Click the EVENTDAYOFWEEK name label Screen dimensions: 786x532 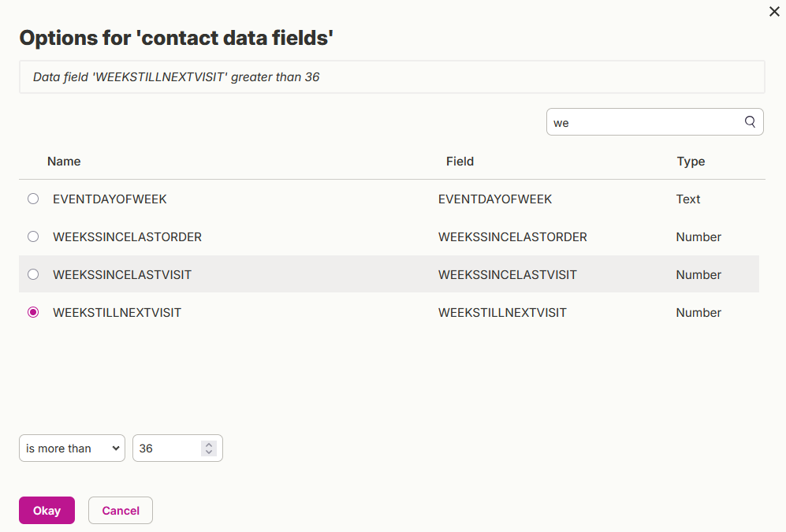(110, 199)
